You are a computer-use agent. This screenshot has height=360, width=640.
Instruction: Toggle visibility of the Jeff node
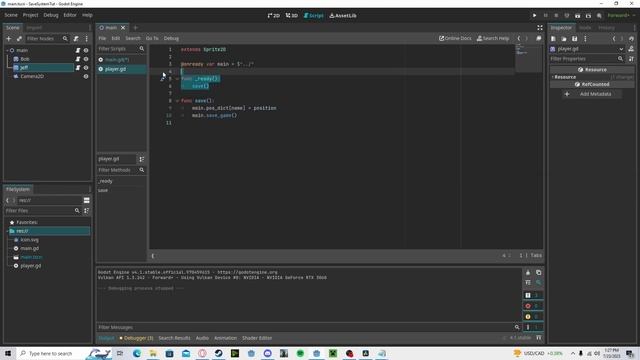click(x=86, y=68)
